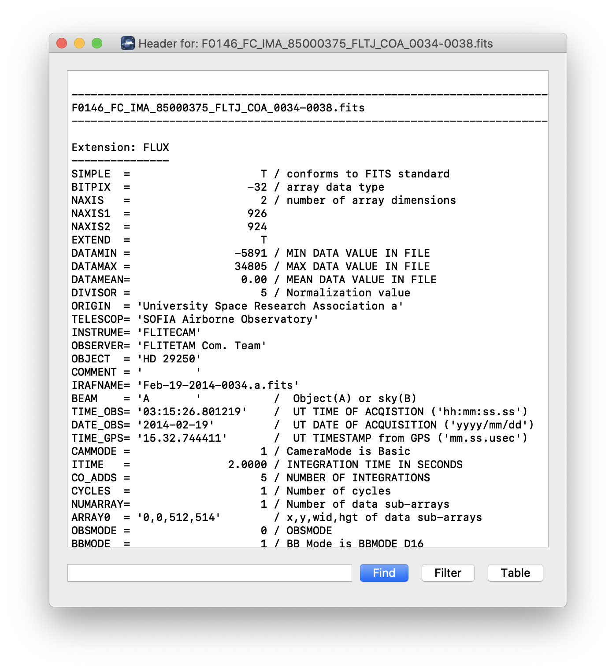Maximize the header window

[x=96, y=44]
